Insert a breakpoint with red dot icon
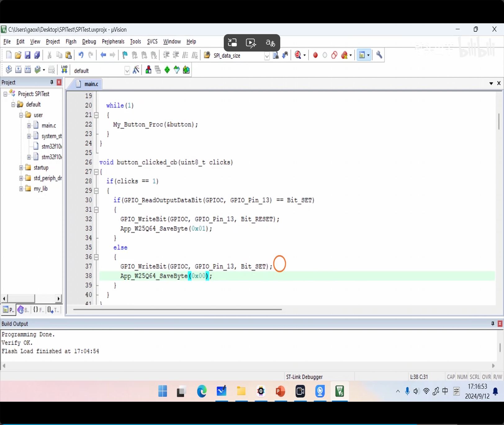The width and height of the screenshot is (504, 425). click(315, 55)
